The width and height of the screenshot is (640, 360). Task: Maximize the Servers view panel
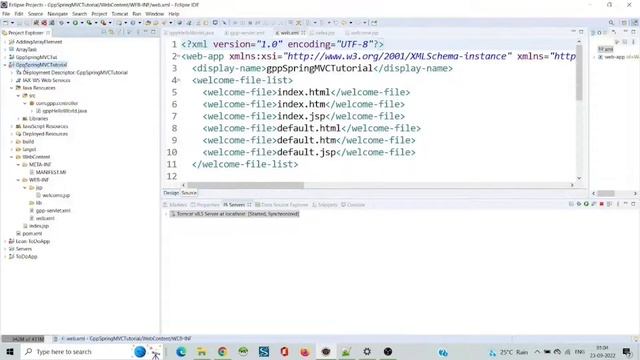pos(633,204)
